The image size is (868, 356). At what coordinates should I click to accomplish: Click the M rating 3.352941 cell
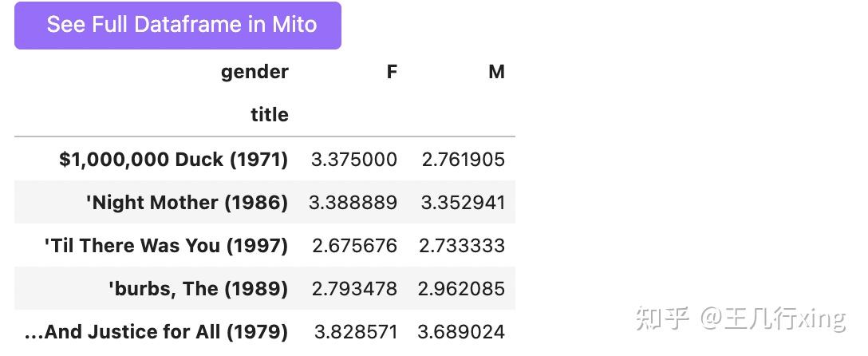464,203
